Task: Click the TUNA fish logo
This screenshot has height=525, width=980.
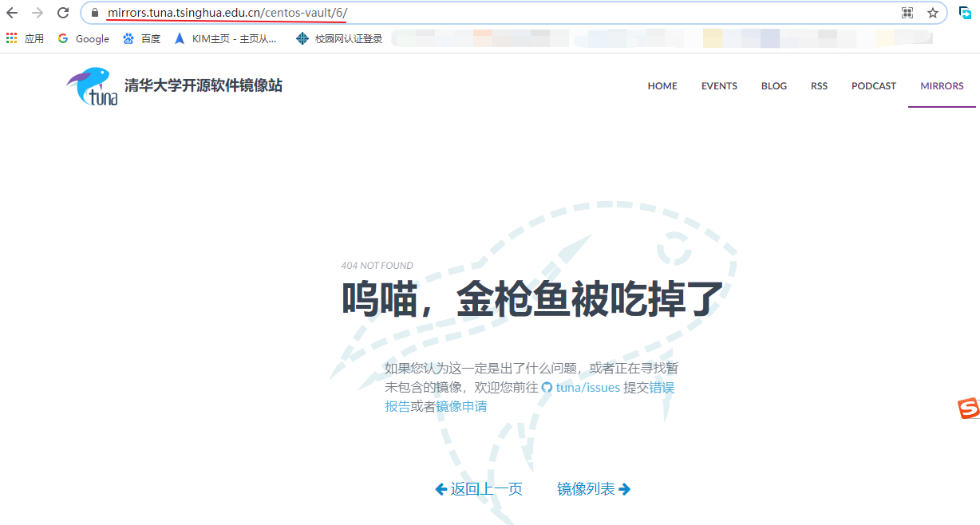Action: (x=93, y=86)
